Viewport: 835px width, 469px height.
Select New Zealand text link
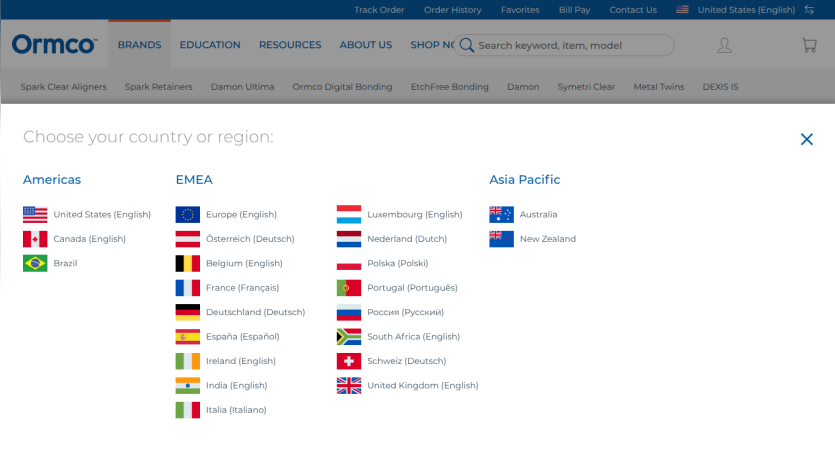pyautogui.click(x=548, y=239)
